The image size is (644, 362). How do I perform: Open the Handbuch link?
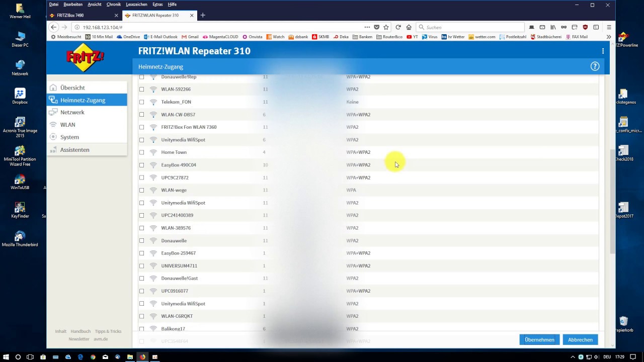[x=80, y=331]
